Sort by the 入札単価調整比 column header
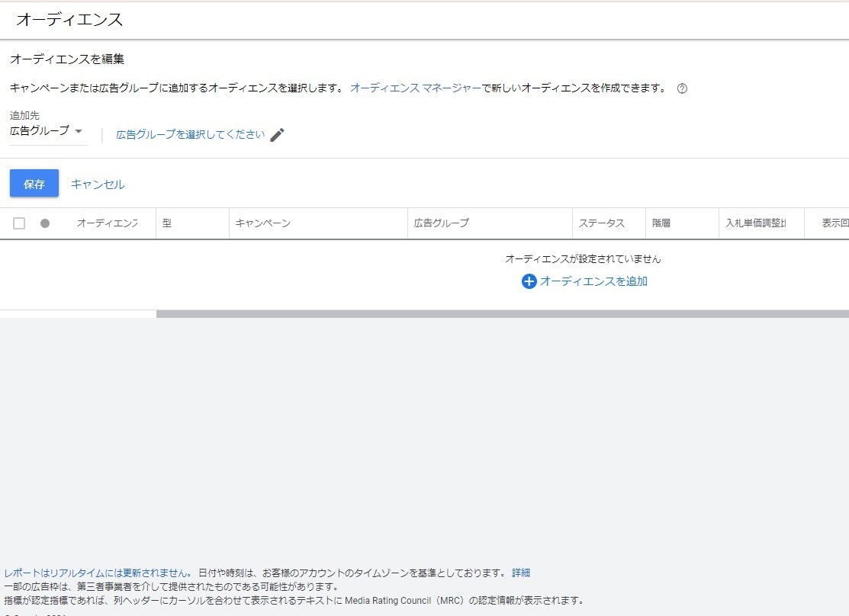 click(756, 223)
